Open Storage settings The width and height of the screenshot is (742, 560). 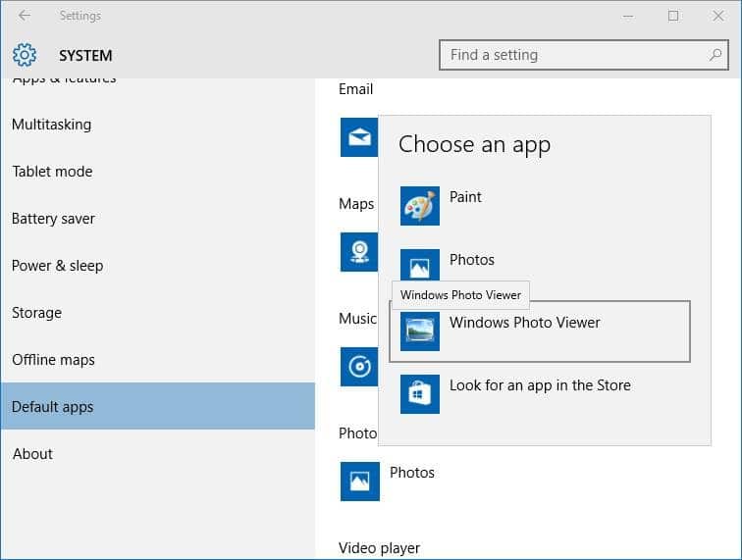(158, 313)
